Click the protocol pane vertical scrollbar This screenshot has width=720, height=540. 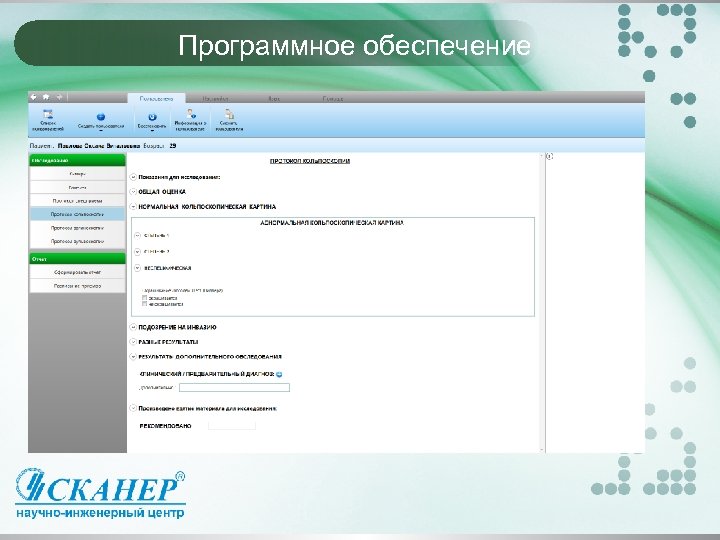542,303
